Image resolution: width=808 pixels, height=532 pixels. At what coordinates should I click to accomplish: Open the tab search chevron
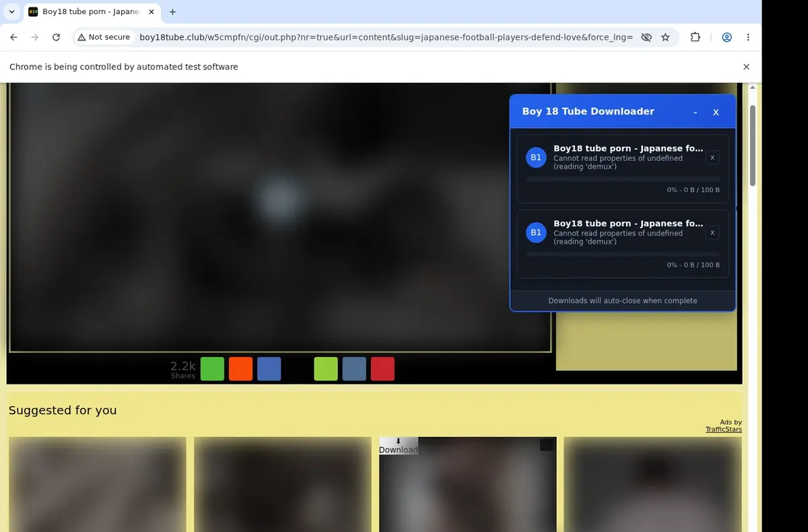pyautogui.click(x=11, y=11)
